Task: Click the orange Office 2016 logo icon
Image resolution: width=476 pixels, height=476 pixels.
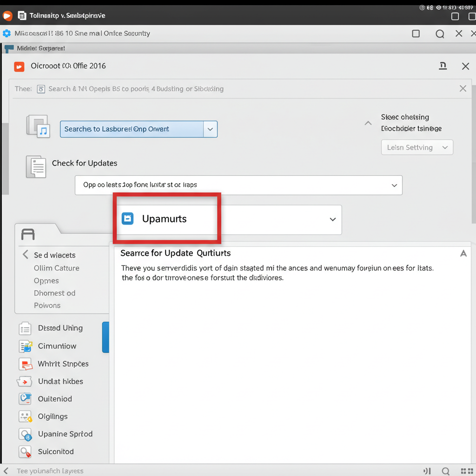Action: pos(19,66)
